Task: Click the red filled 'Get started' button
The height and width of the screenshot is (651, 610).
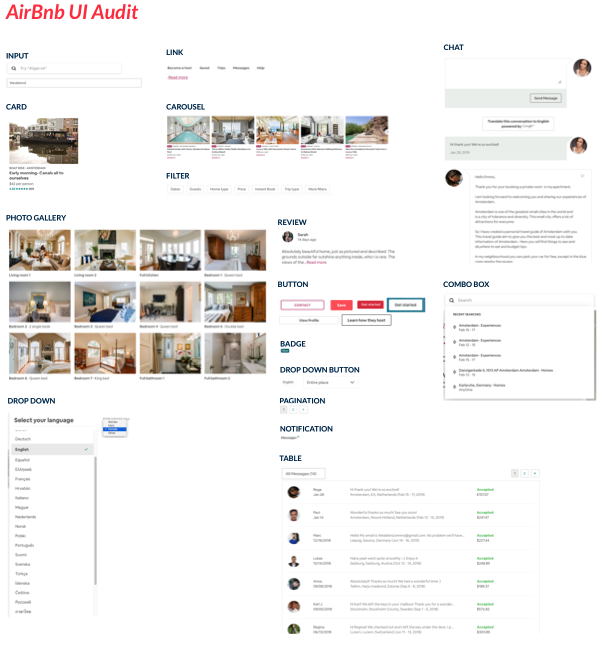Action: pyautogui.click(x=371, y=305)
